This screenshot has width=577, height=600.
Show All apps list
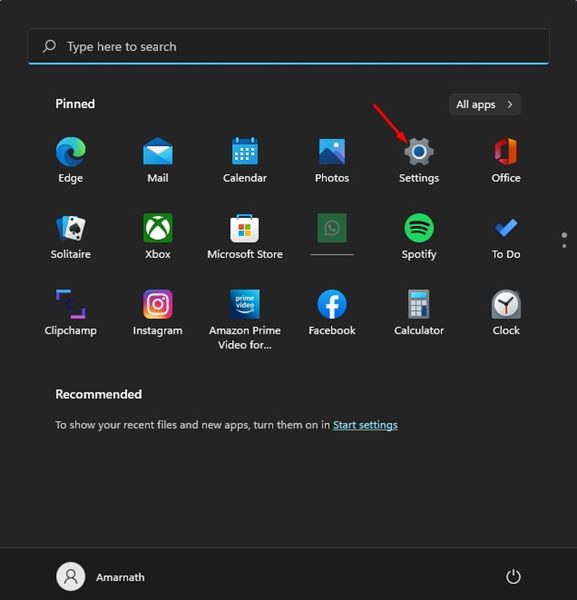click(x=484, y=104)
